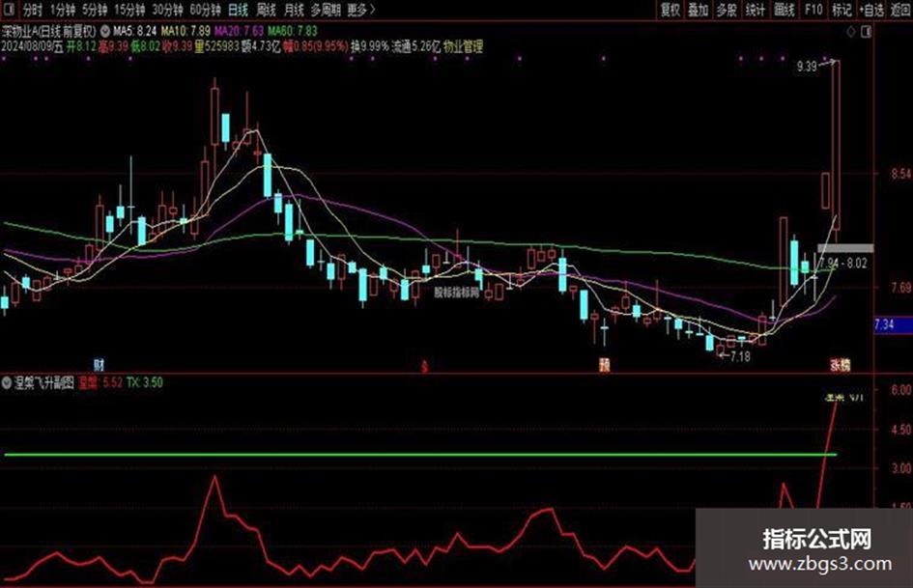Image resolution: width=913 pixels, height=588 pixels.
Task: Select the 日线 daily chart tab
Action: [238, 10]
